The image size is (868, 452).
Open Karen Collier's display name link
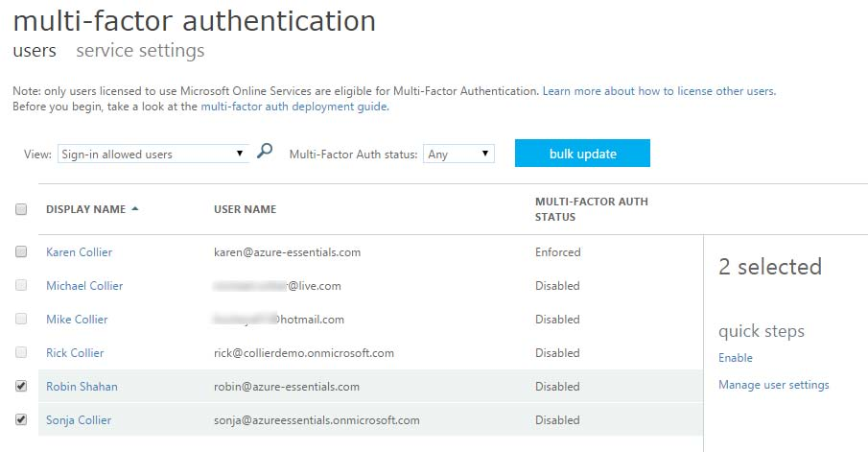pos(79,252)
